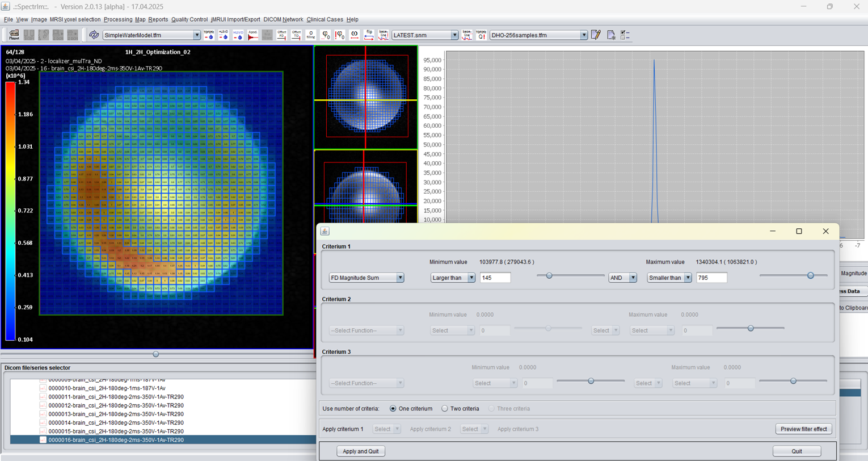Click the Quit button in the filter dialog
Screen dimensions: 868x461
coord(797,451)
